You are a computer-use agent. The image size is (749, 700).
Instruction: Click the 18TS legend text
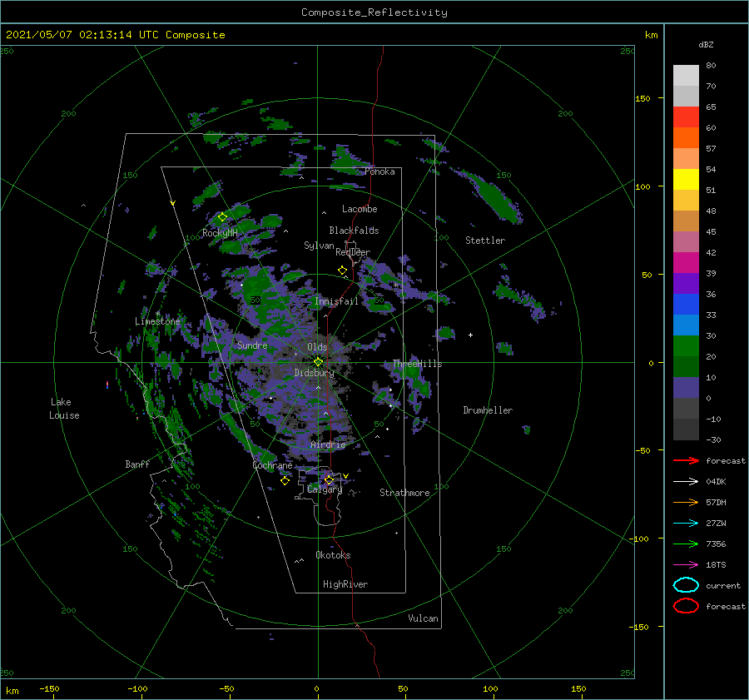716,565
